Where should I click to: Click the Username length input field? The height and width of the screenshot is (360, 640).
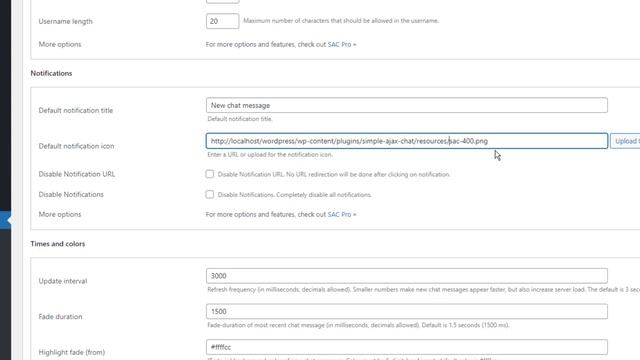click(x=222, y=21)
